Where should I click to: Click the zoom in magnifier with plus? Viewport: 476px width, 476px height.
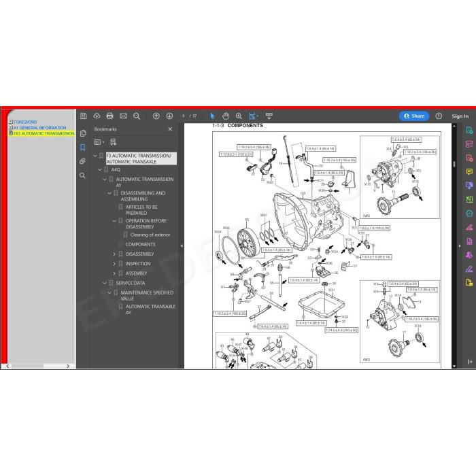click(x=239, y=116)
